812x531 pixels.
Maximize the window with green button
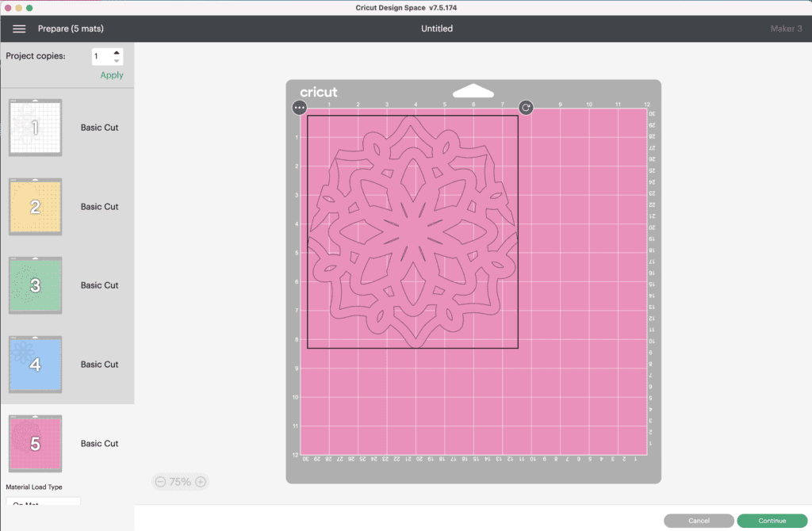pyautogui.click(x=29, y=8)
